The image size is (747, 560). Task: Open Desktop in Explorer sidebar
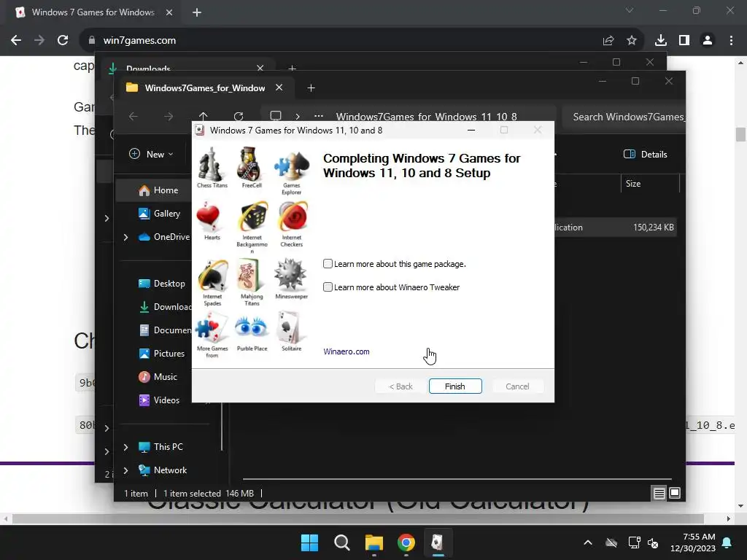point(161,284)
